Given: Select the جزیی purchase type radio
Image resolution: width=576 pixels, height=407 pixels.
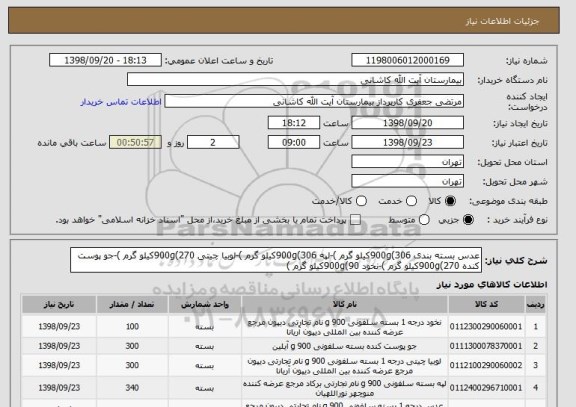Looking at the screenshot, I should pyautogui.click(x=468, y=220).
